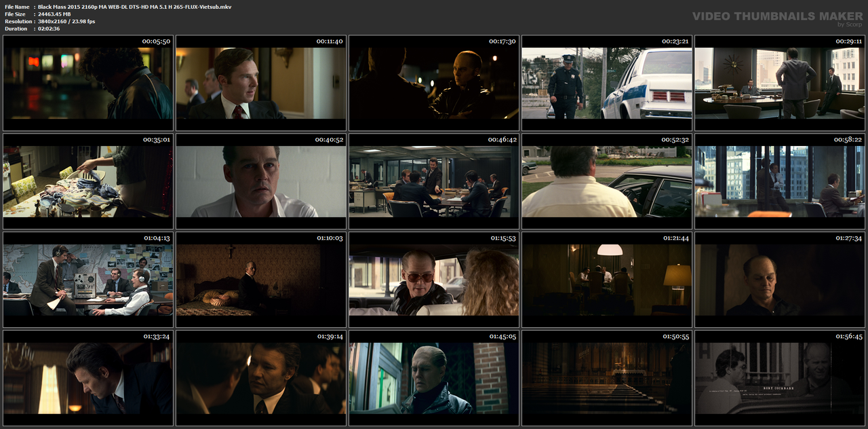Open the thumbnail stamped 00:58:22

click(x=780, y=181)
